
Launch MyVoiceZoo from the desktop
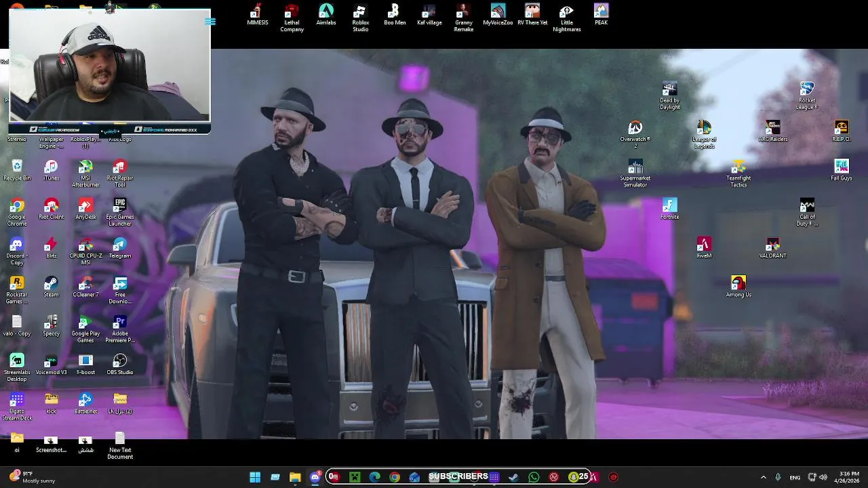click(498, 15)
